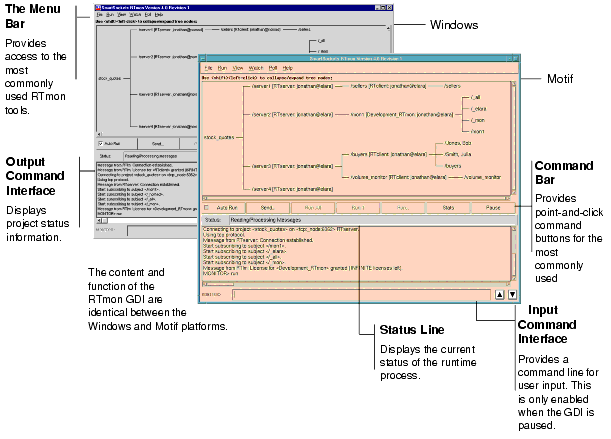Click the Windows RTmon command input field
Screen dimensions: 611x439
click(x=162, y=231)
